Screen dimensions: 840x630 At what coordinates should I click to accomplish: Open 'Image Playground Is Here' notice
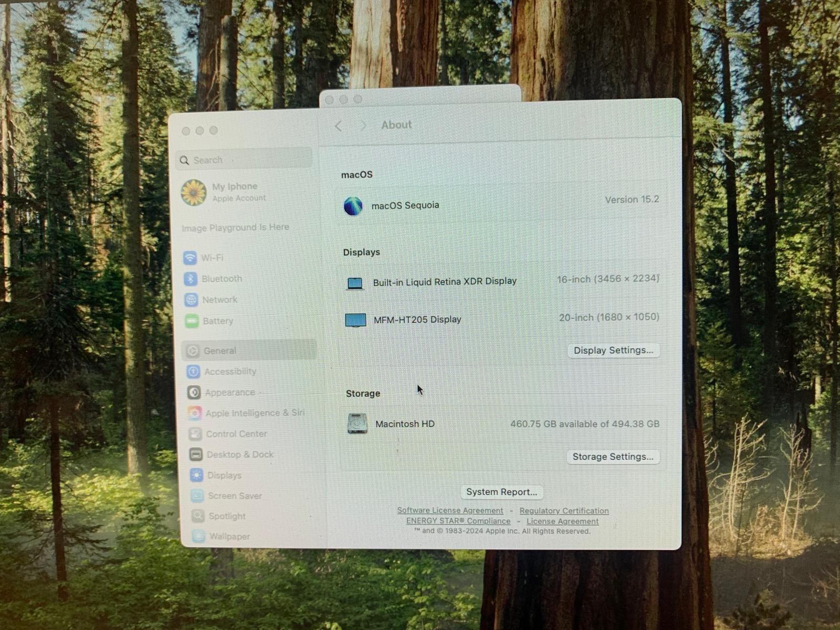235,228
